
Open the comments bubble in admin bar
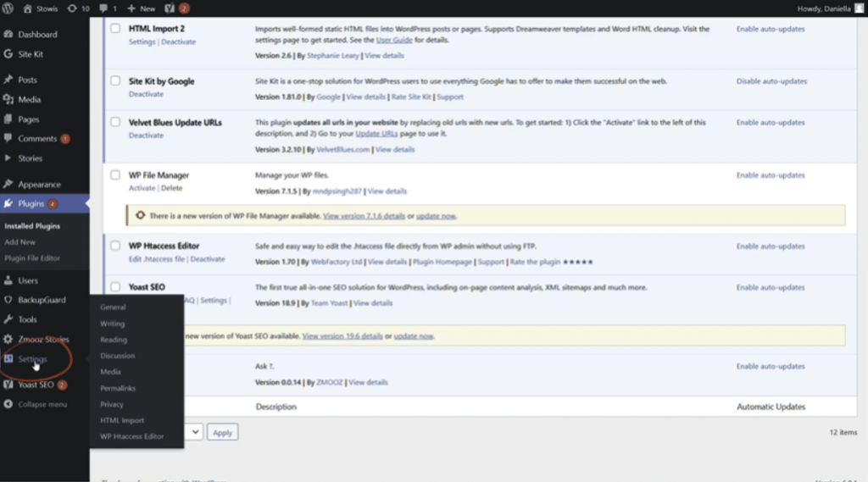pos(108,8)
